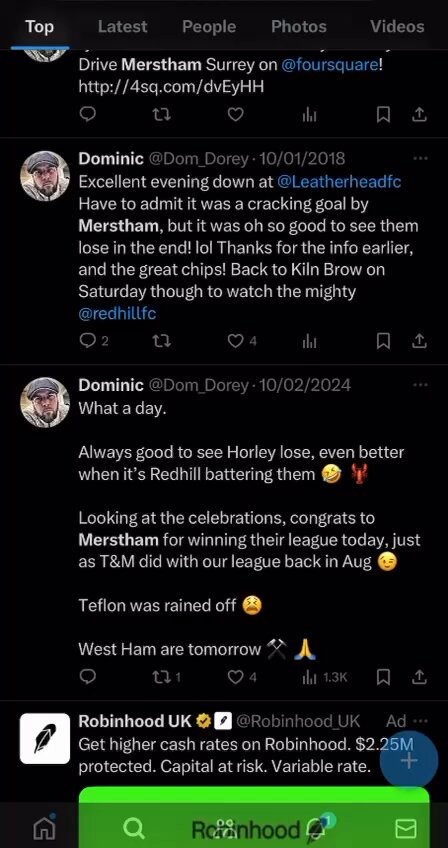Switch to the Latest tab
Viewport: 448px width, 848px height.
[122, 26]
